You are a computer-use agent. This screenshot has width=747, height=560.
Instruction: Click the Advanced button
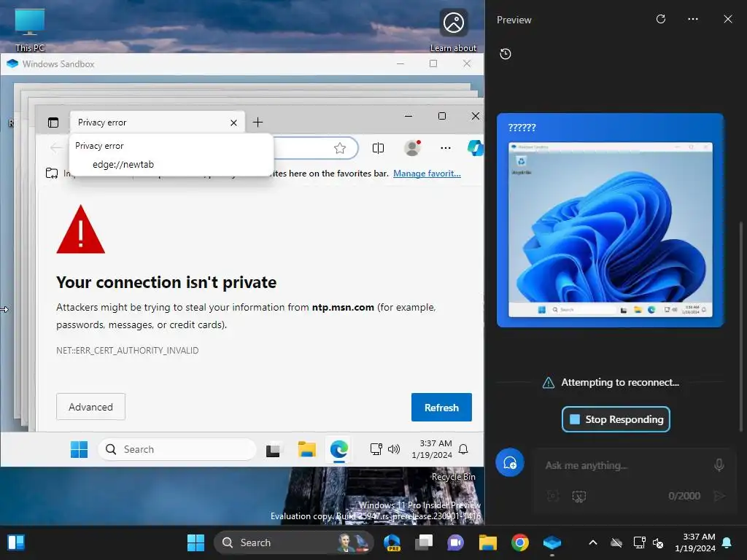90,407
